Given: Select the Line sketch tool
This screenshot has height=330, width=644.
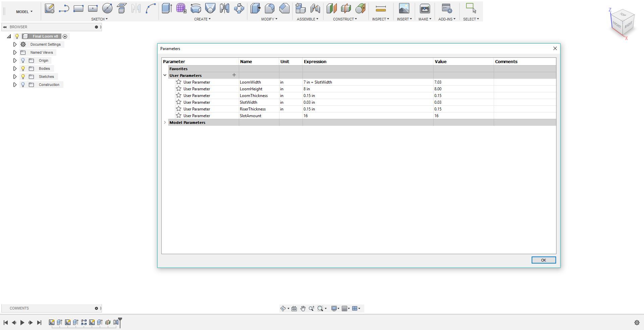Looking at the screenshot, I should tap(64, 8).
